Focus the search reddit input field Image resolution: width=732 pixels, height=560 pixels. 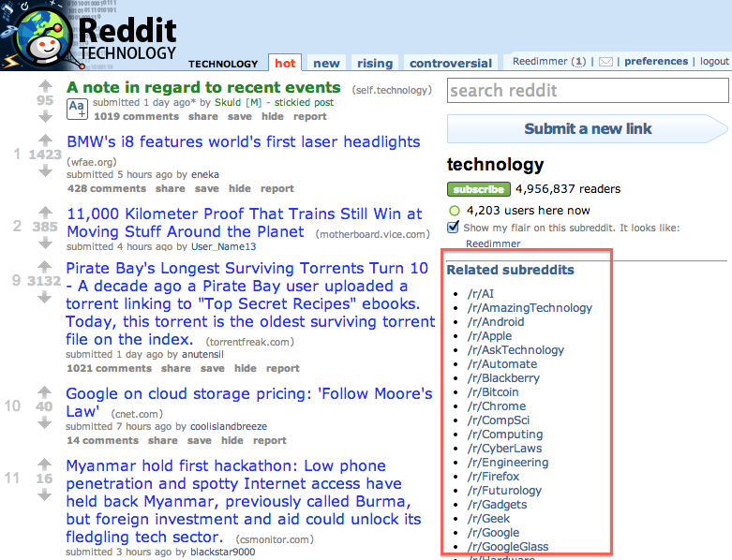coord(588,91)
